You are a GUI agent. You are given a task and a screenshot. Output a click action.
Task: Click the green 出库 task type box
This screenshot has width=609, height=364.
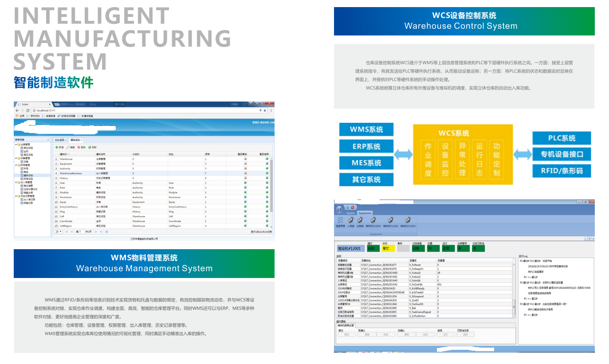418,248
